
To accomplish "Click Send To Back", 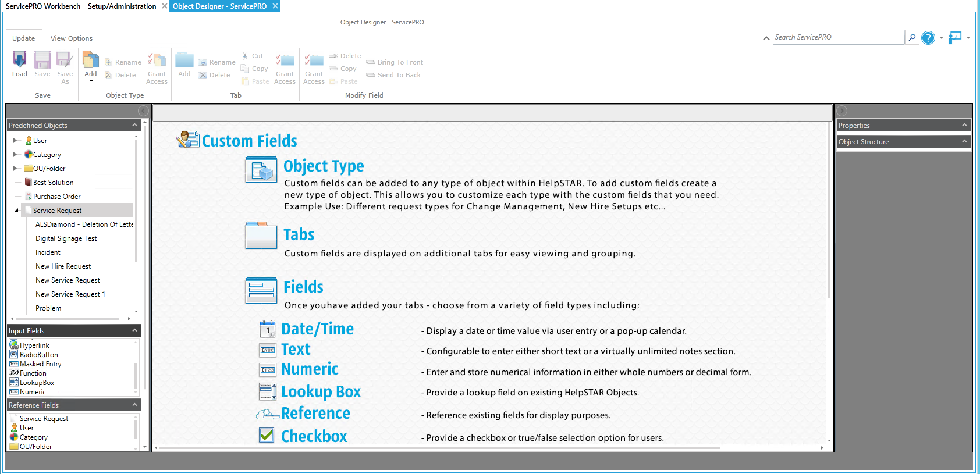I will (393, 75).
